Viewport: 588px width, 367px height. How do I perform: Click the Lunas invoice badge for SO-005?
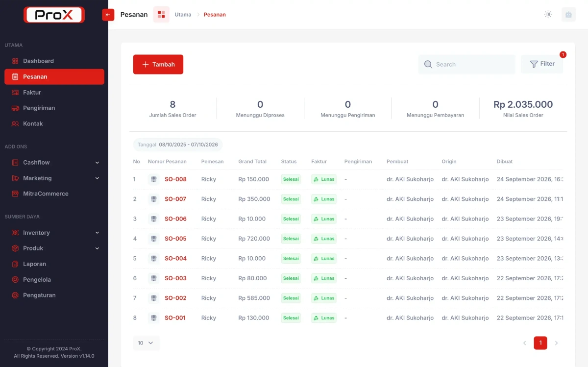click(x=324, y=239)
